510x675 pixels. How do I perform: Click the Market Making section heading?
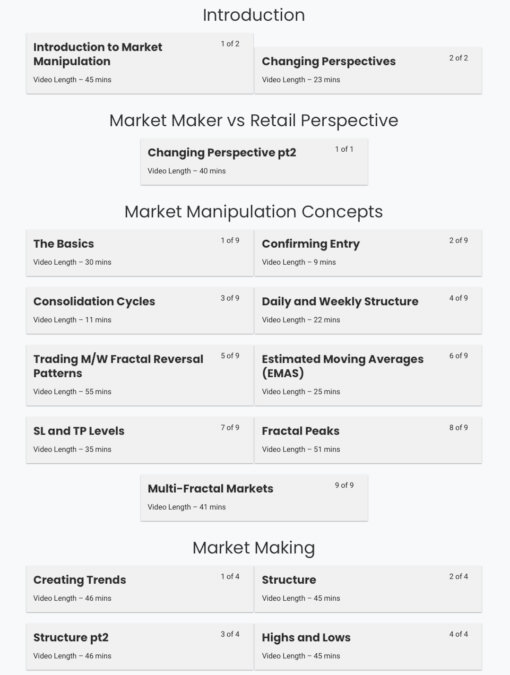[253, 548]
